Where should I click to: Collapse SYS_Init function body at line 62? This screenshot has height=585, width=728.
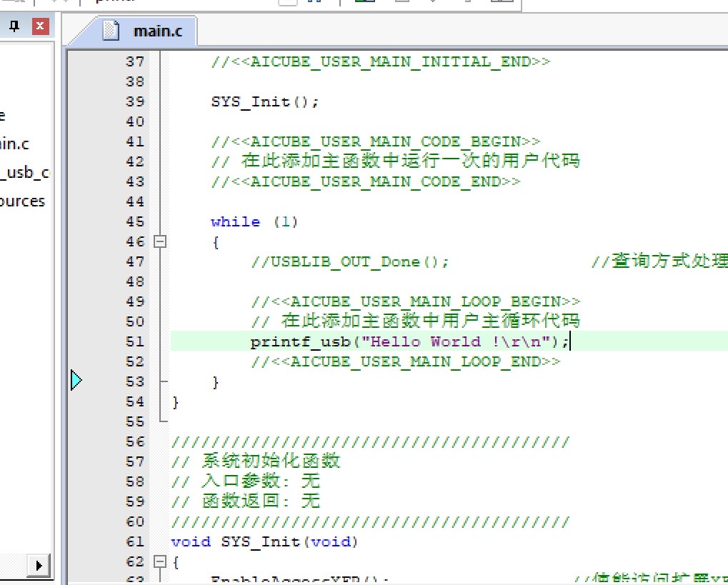pos(161,562)
